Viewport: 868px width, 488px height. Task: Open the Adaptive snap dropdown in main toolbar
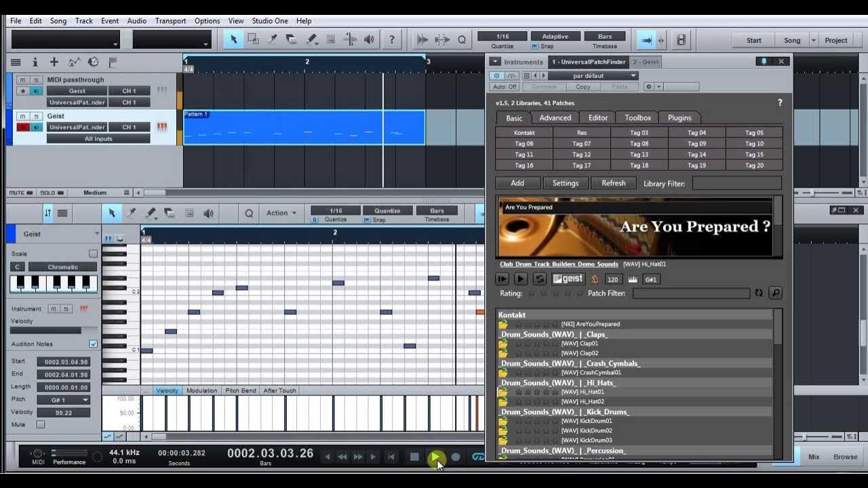pyautogui.click(x=555, y=37)
